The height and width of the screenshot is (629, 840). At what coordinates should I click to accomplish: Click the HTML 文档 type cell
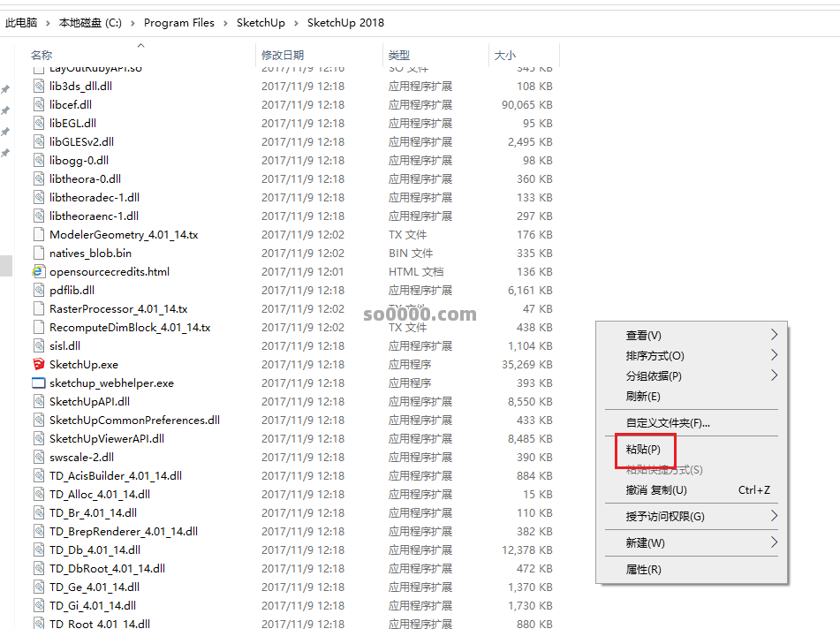(416, 271)
